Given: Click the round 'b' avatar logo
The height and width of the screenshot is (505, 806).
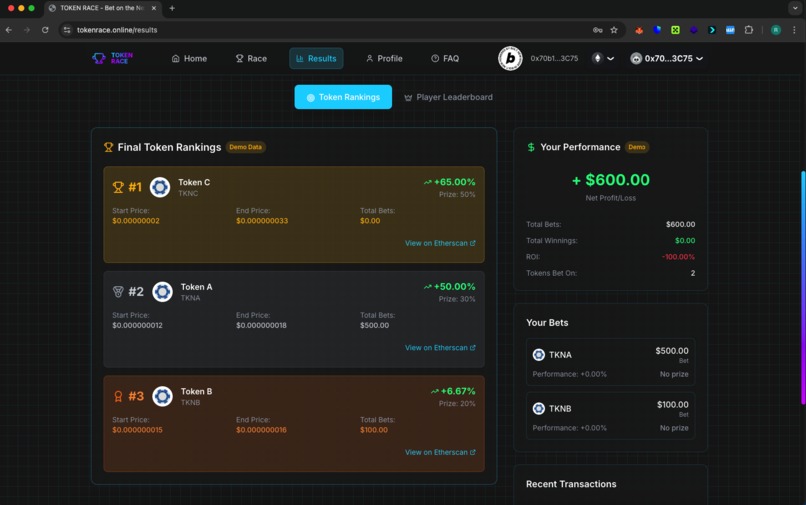Looking at the screenshot, I should point(510,58).
